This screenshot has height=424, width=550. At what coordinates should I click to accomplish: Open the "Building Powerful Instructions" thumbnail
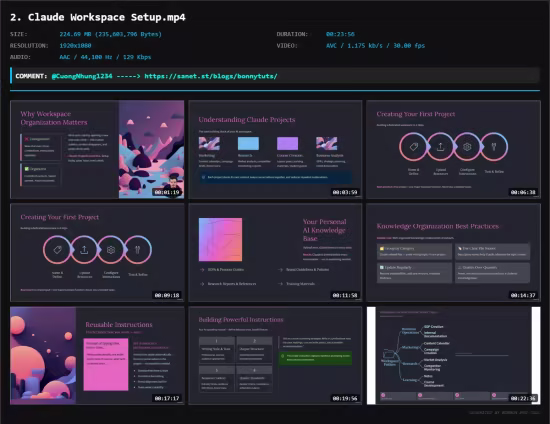coord(275,356)
